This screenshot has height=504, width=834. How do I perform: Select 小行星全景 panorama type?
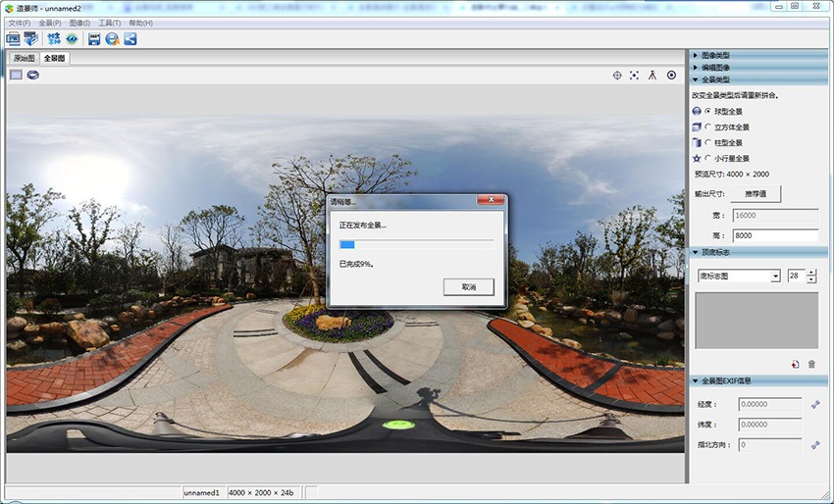pos(707,159)
